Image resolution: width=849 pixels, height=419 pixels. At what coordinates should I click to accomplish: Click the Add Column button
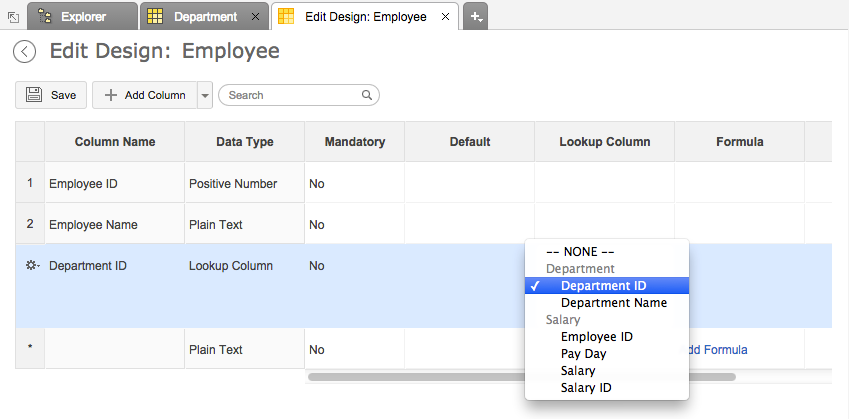click(x=145, y=95)
